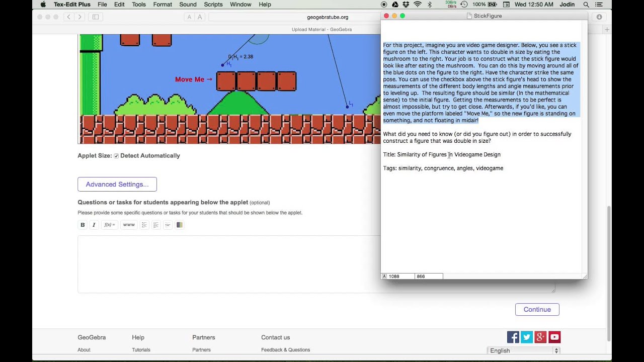
Task: Click into questions for students text area
Action: (316, 263)
